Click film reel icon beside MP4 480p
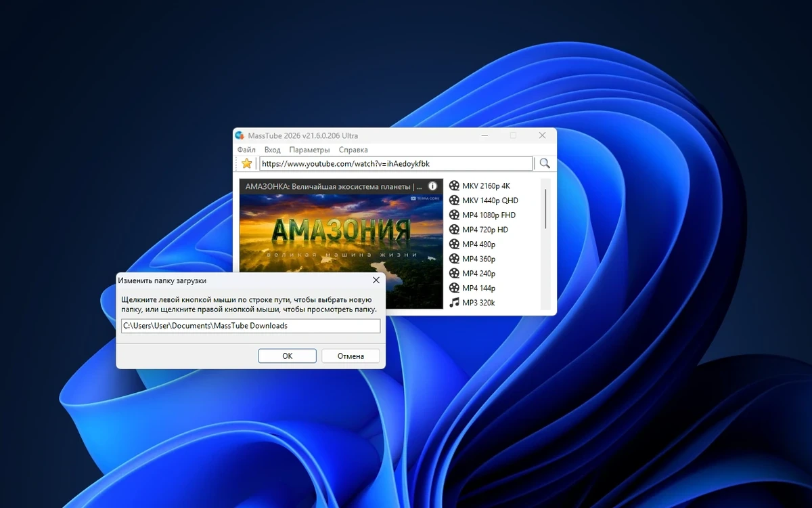 point(454,244)
